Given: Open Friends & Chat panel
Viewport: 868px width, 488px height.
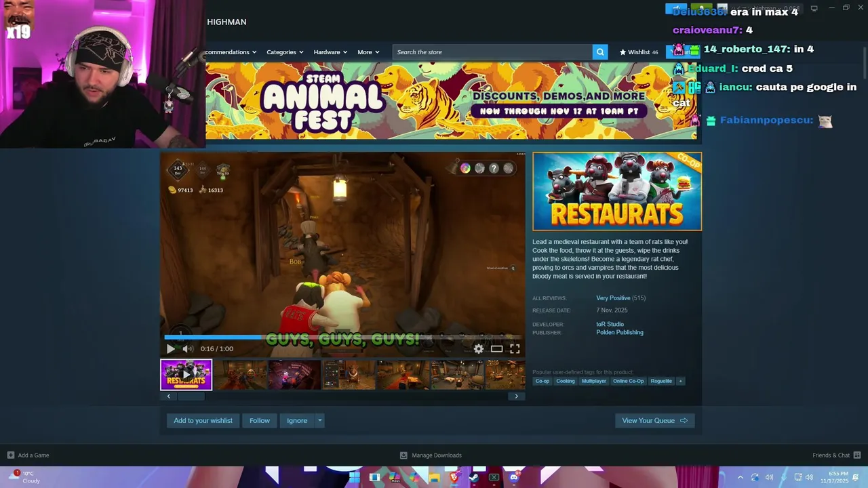Looking at the screenshot, I should pos(837,455).
